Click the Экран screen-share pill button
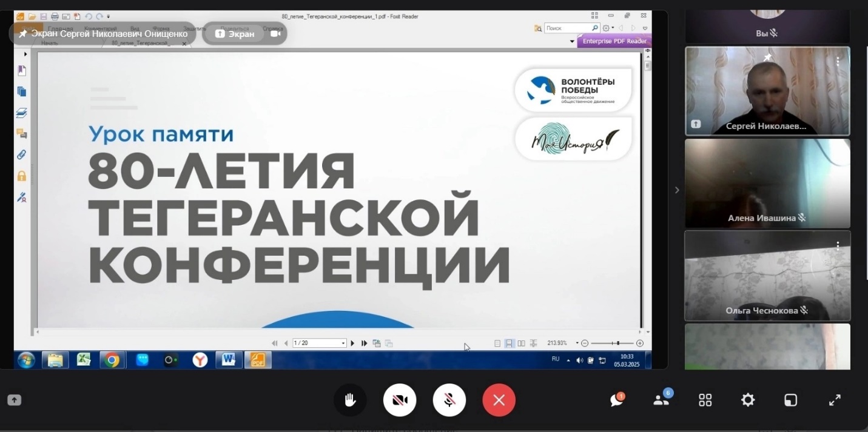Image resolution: width=868 pixels, height=432 pixels. (x=234, y=34)
